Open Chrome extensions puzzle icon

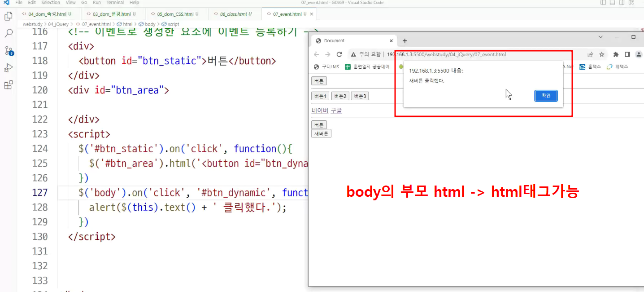tap(616, 54)
